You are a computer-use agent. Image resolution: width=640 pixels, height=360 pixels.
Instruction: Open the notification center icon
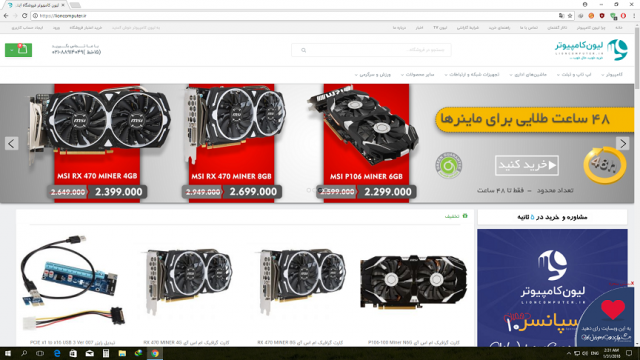[629, 353]
